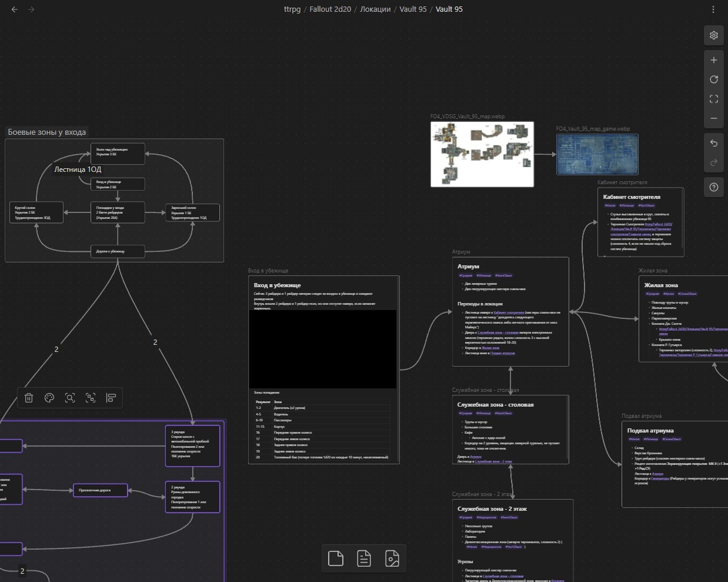Zoom to selection using magnifier icon
This screenshot has height=582, width=728.
point(70,398)
